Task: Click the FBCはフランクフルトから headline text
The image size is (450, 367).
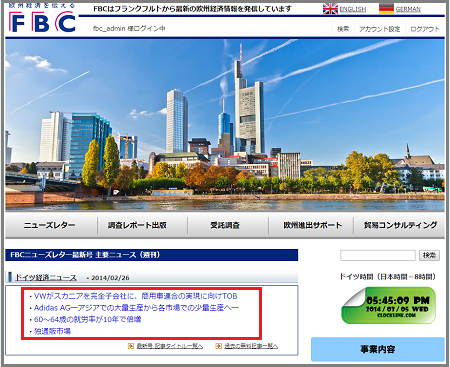Action: click(x=192, y=9)
